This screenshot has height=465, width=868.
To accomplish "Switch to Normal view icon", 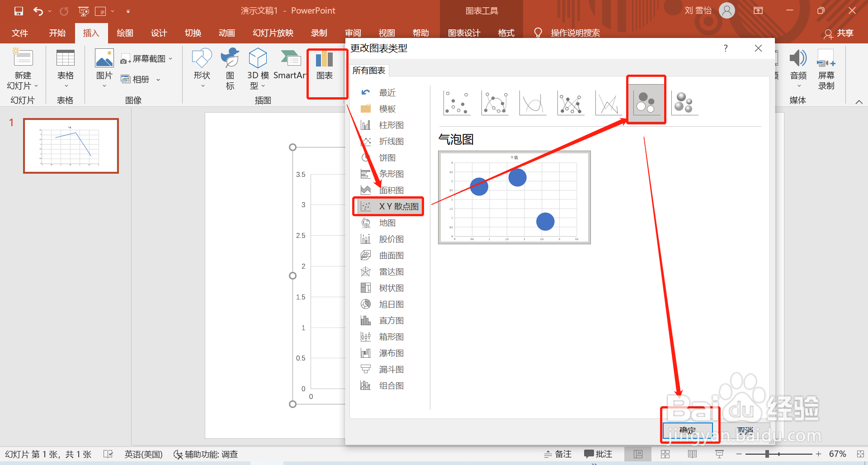I will [638, 454].
